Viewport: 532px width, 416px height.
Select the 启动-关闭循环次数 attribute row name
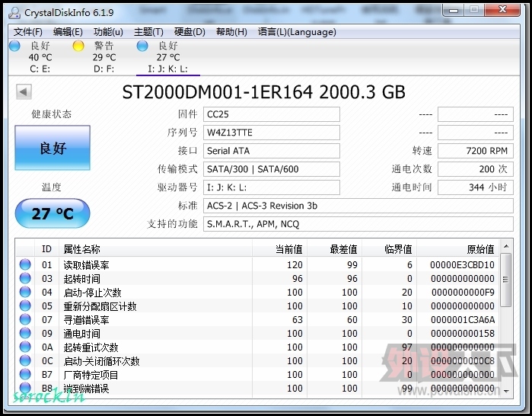[x=101, y=361]
